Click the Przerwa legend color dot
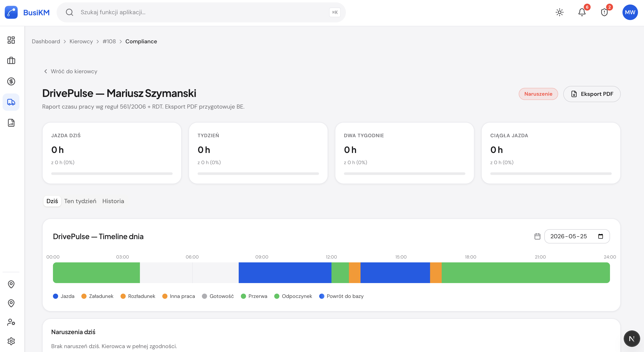The height and width of the screenshot is (352, 644). pos(243,296)
